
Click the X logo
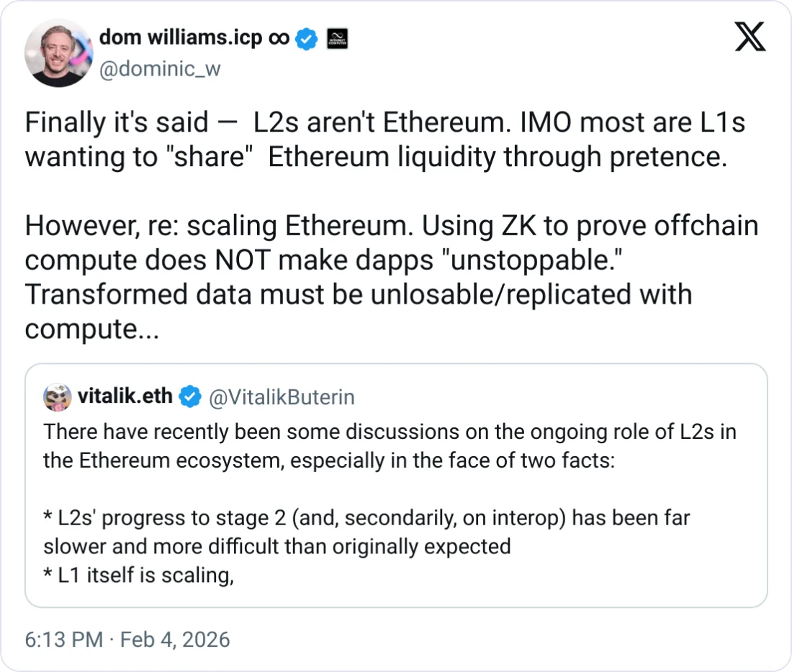(750, 36)
